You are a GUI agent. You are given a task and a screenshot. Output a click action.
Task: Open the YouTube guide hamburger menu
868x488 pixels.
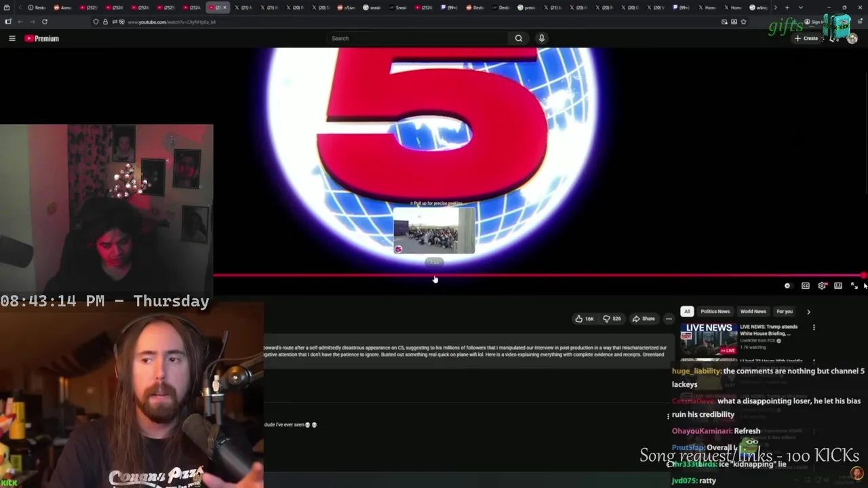[12, 39]
